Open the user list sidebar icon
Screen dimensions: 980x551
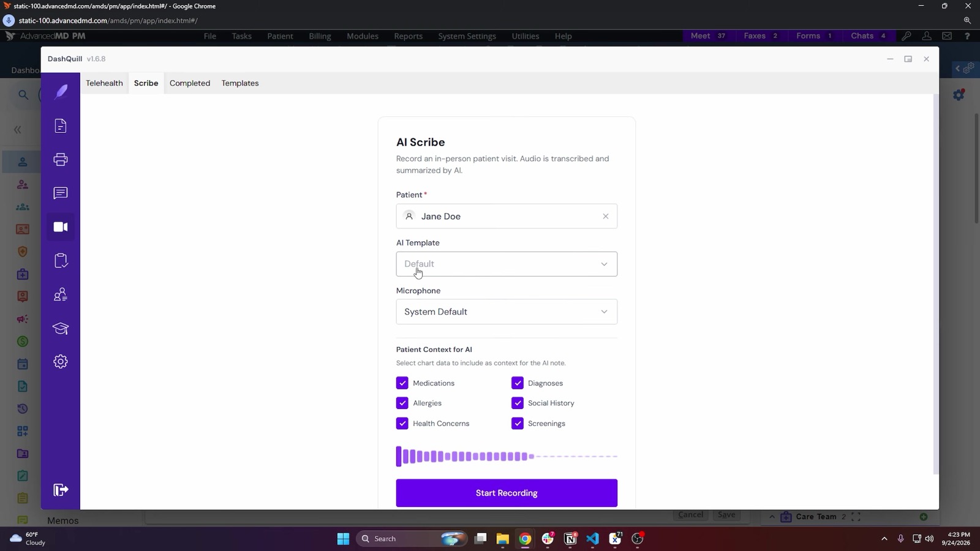tap(61, 294)
